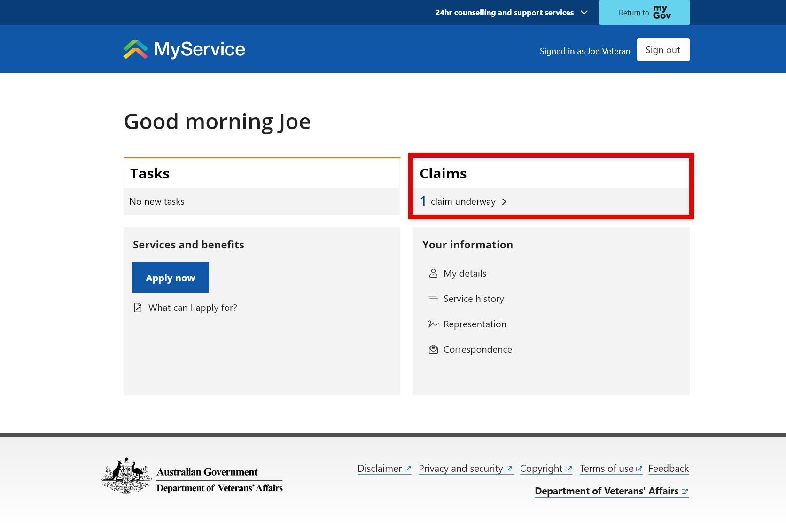Sign out of MyService
Image resolution: width=786 pixels, height=532 pixels.
click(662, 50)
